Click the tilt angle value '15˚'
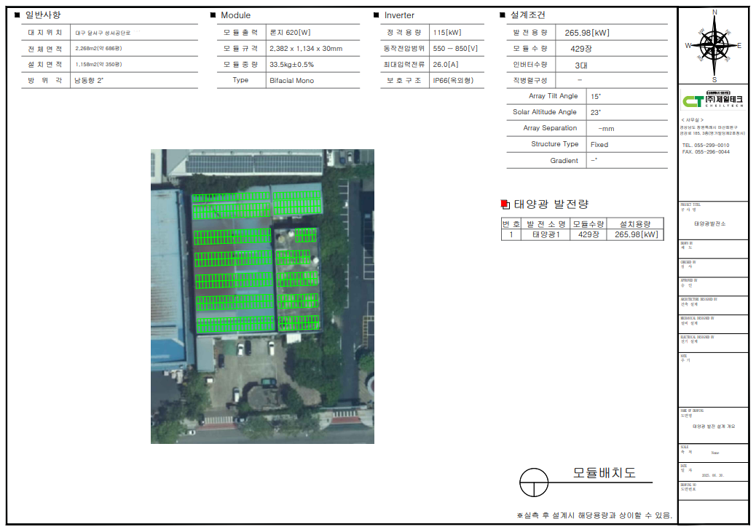The image size is (756, 532). point(596,96)
